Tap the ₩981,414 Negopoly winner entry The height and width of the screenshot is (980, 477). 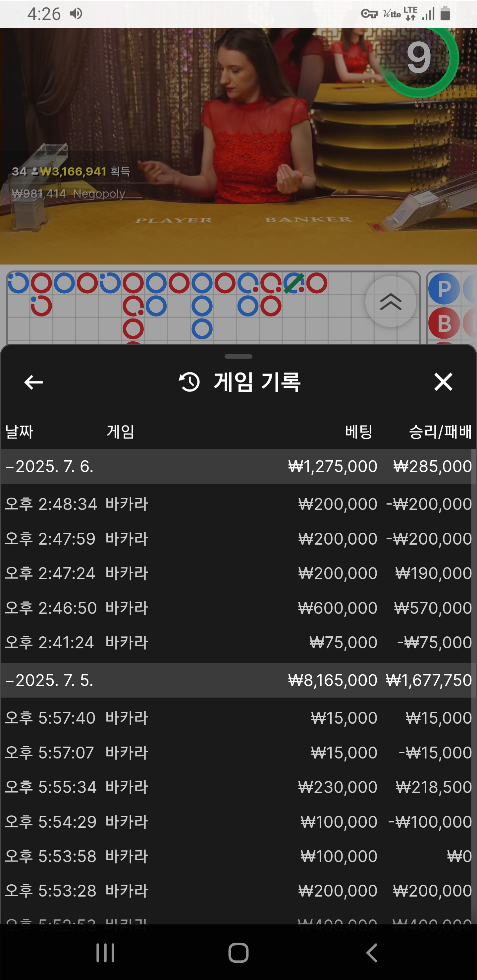69,194
